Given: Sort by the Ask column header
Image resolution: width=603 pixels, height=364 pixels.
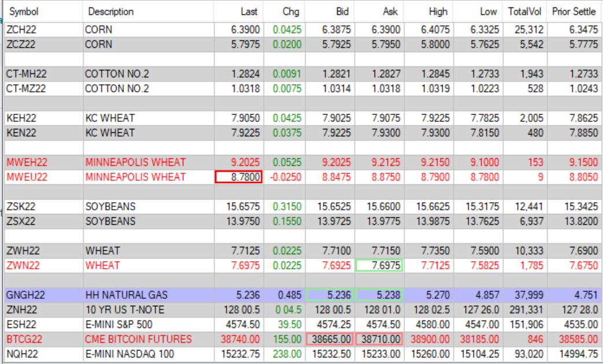Looking at the screenshot, I should [379, 12].
